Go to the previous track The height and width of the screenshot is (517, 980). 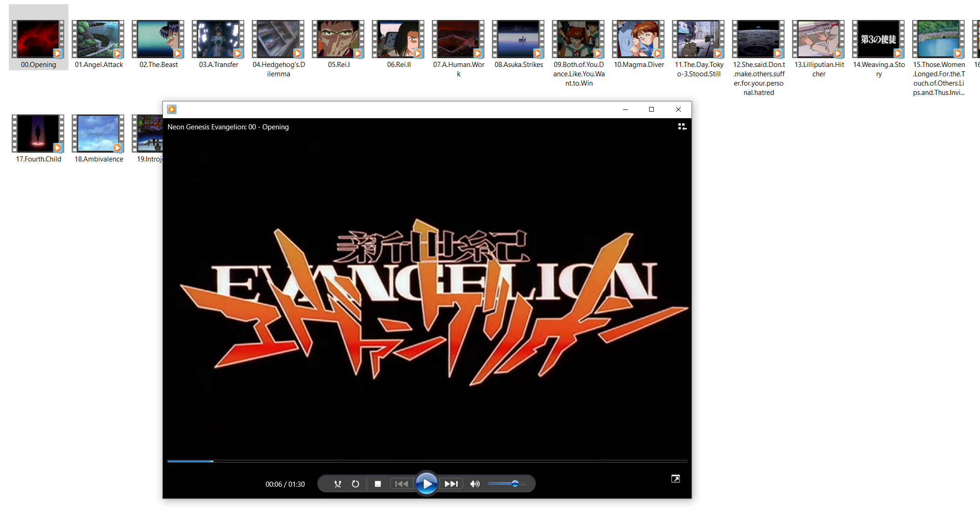(401, 484)
